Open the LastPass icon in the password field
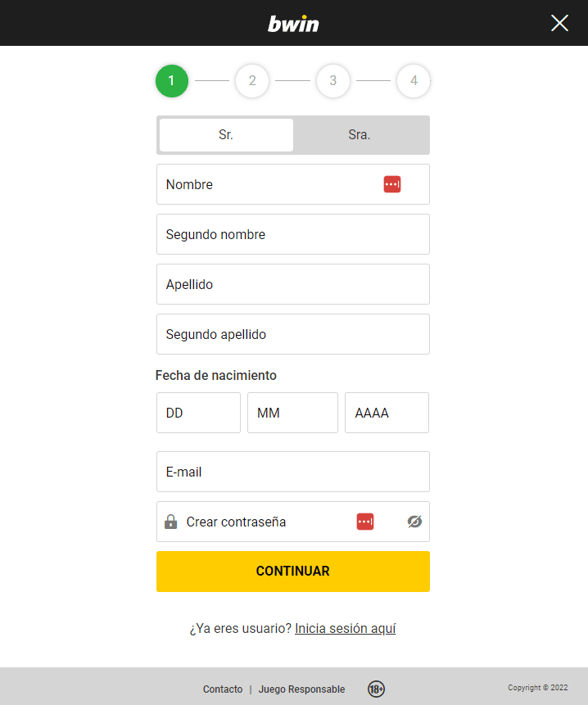 364,522
